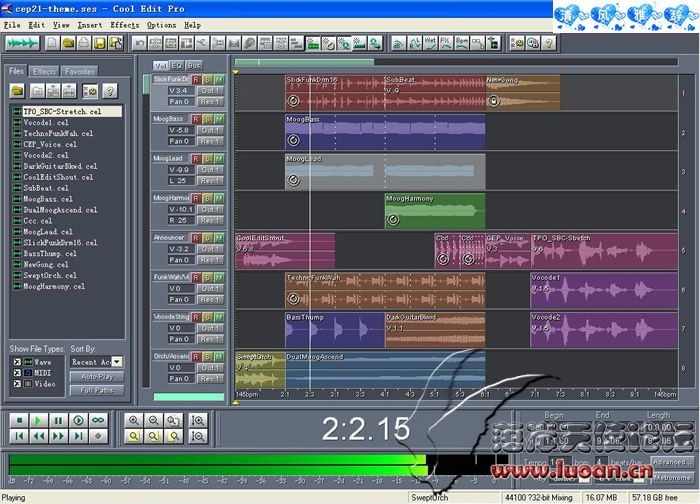Toggle the MIDI file type checkbox
The height and width of the screenshot is (504, 700).
pyautogui.click(x=17, y=373)
